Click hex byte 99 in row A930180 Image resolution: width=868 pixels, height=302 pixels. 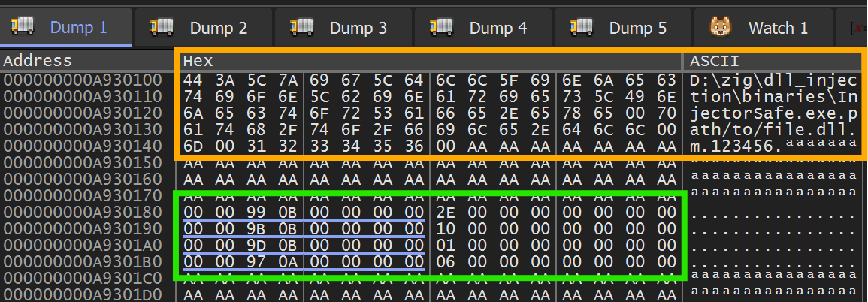tap(257, 213)
